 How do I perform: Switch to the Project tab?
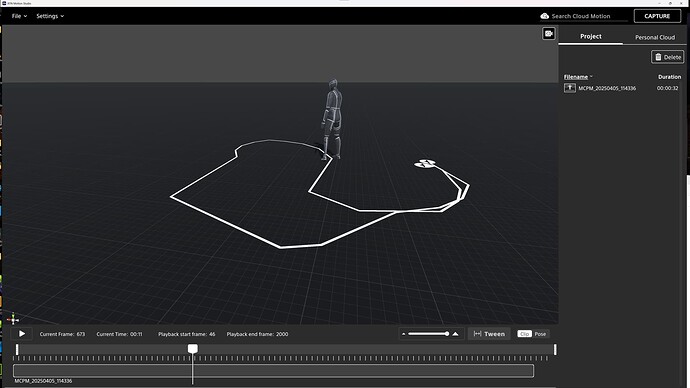tap(591, 37)
